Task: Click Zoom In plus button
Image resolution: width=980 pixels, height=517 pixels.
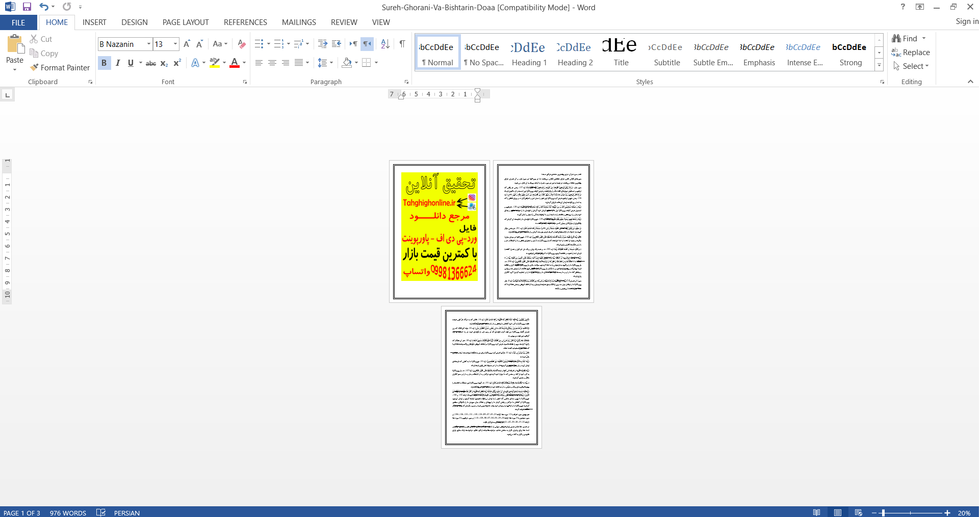Action: point(947,513)
